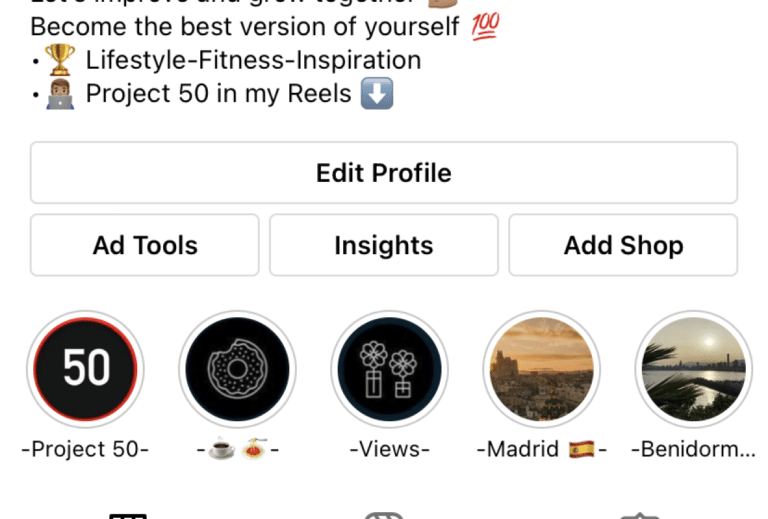
Task: Switch to the tagged photos tab icon
Action: point(640,516)
